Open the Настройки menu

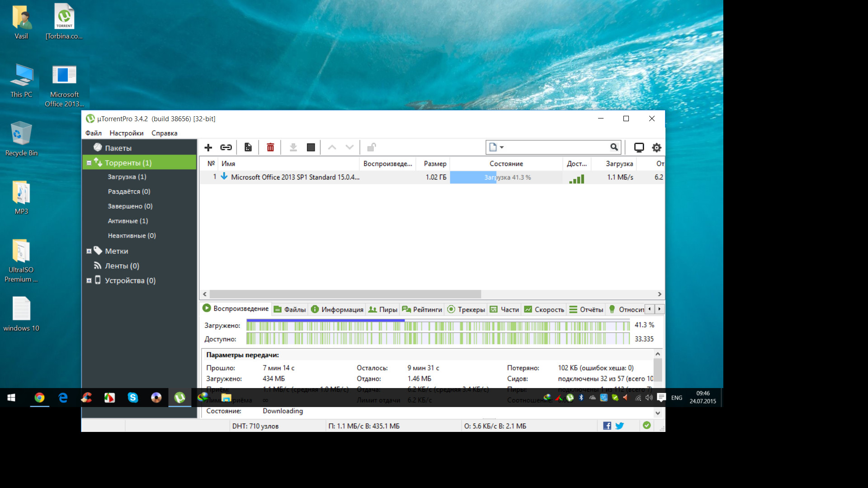click(126, 133)
